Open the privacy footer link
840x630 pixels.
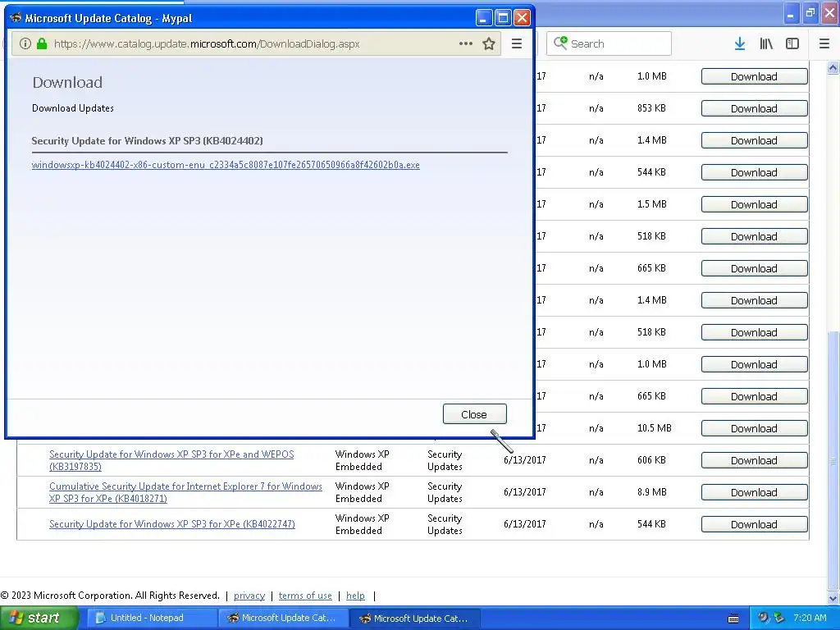coord(249,596)
